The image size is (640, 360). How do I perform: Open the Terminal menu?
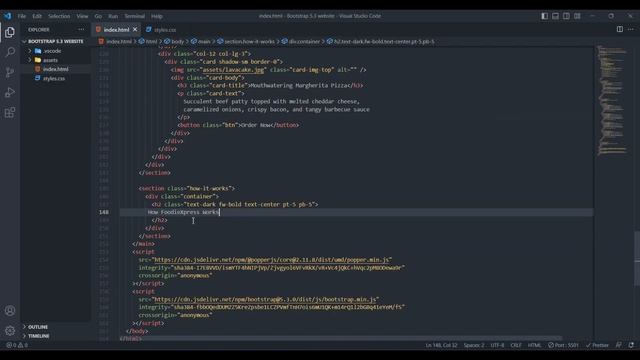point(135,16)
